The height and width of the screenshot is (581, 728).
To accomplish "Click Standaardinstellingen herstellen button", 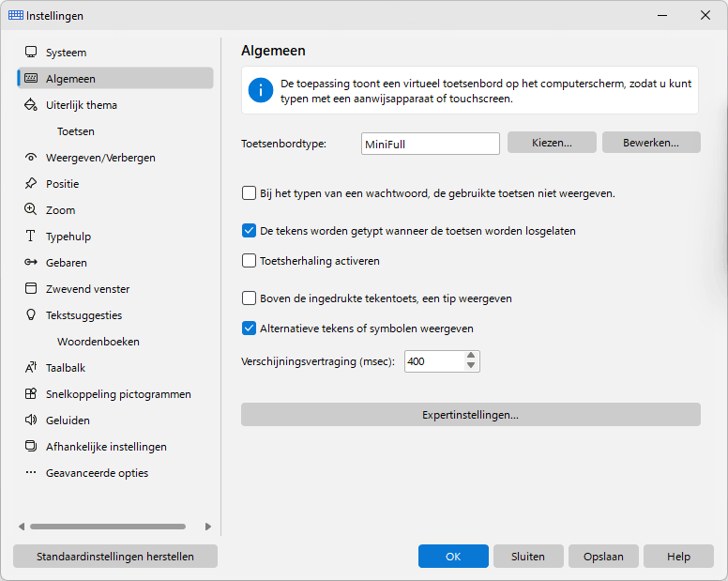I will (x=115, y=556).
